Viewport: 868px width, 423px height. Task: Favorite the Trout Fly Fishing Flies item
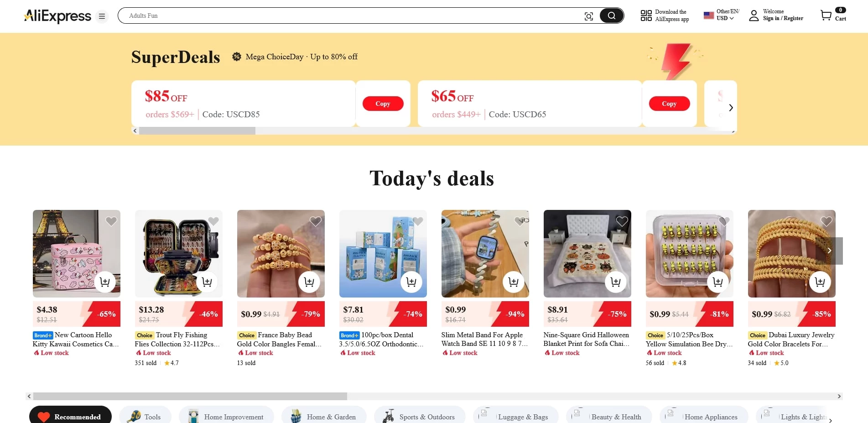213,221
